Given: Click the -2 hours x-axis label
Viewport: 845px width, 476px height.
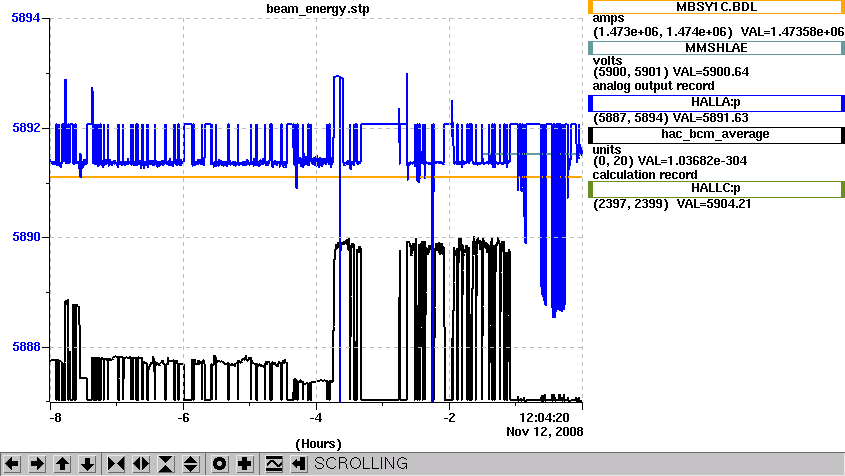Looking at the screenshot, I should (449, 418).
